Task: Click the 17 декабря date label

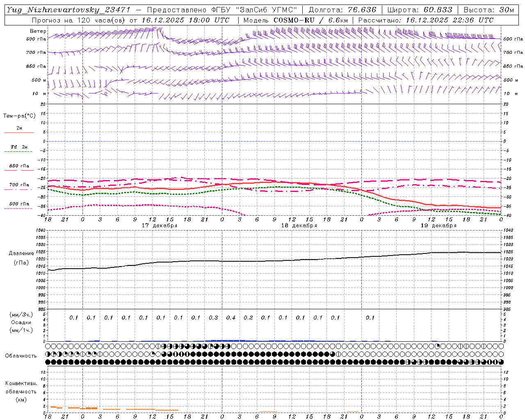Action: (x=160, y=226)
